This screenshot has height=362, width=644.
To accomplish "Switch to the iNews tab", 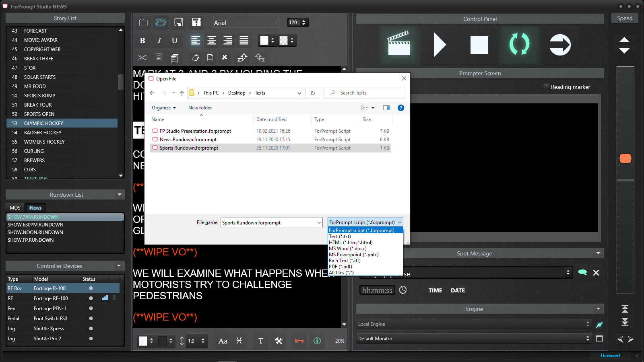I will coord(35,208).
